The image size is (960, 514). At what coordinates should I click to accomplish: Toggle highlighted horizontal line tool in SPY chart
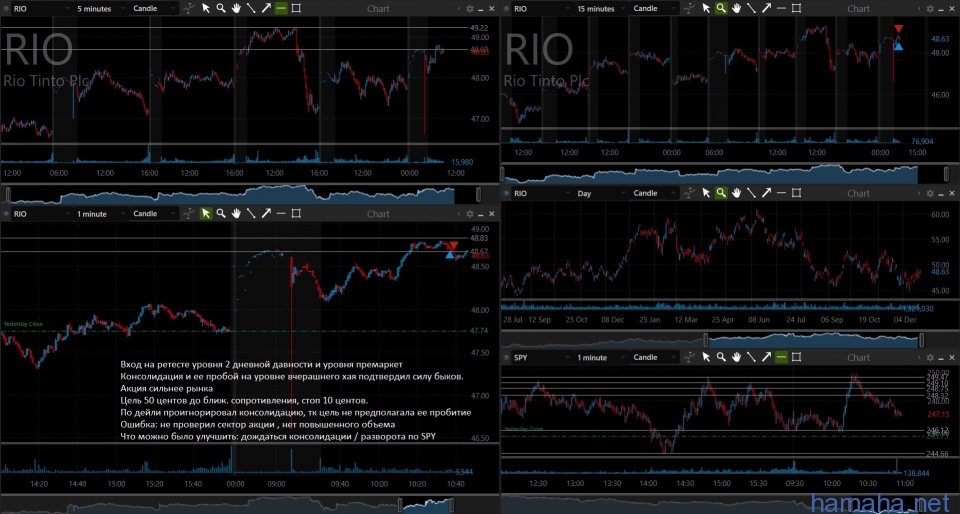pos(781,357)
